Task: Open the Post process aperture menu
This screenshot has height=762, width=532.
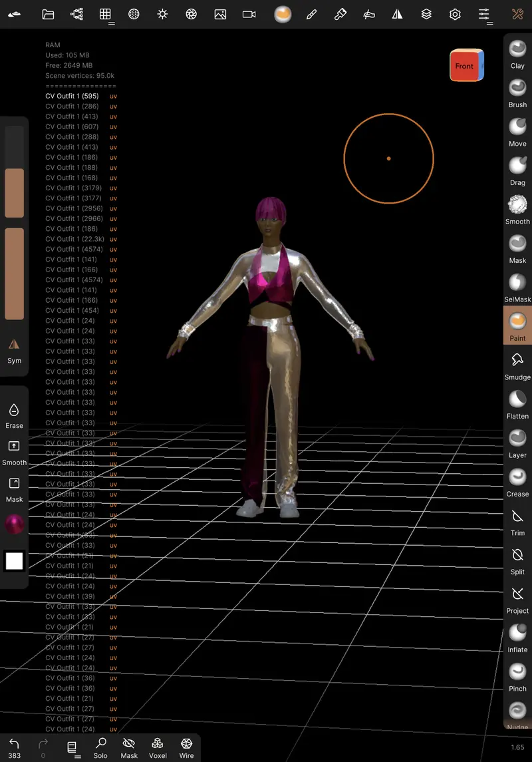Action: 192,14
